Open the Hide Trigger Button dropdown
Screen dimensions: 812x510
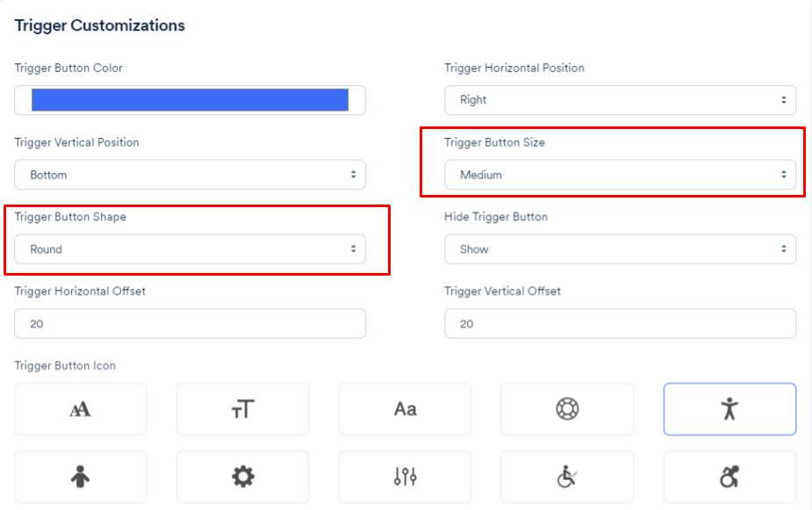pyautogui.click(x=620, y=248)
